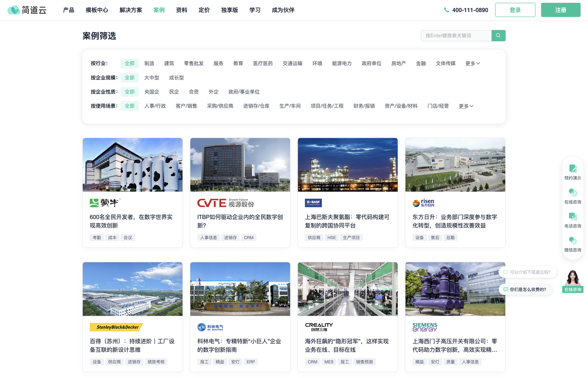Screen dimensions: 588x378
Task: Click the search magnifier button
Action: (498, 36)
